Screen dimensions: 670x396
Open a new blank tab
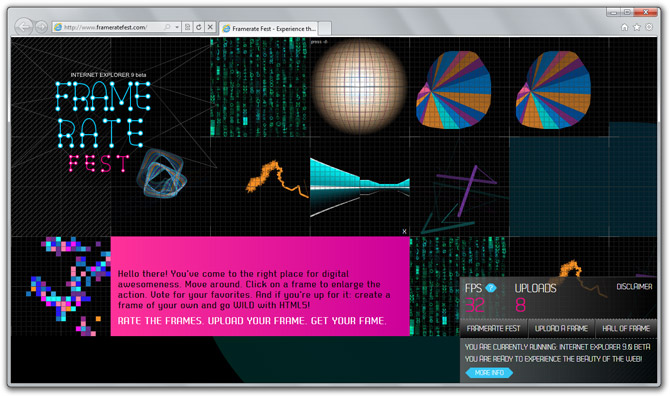pos(325,29)
